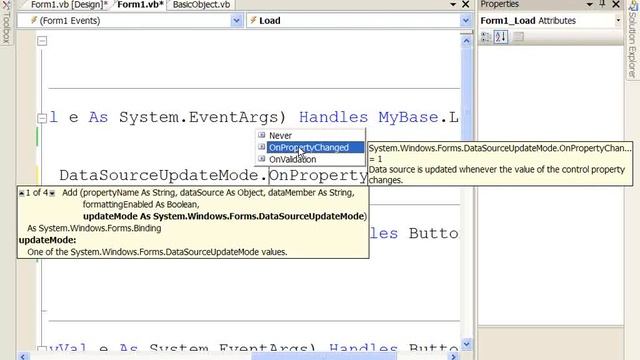Click the split bar above editor scrollbar
Screen dimensions: 640x360
click(467, 32)
